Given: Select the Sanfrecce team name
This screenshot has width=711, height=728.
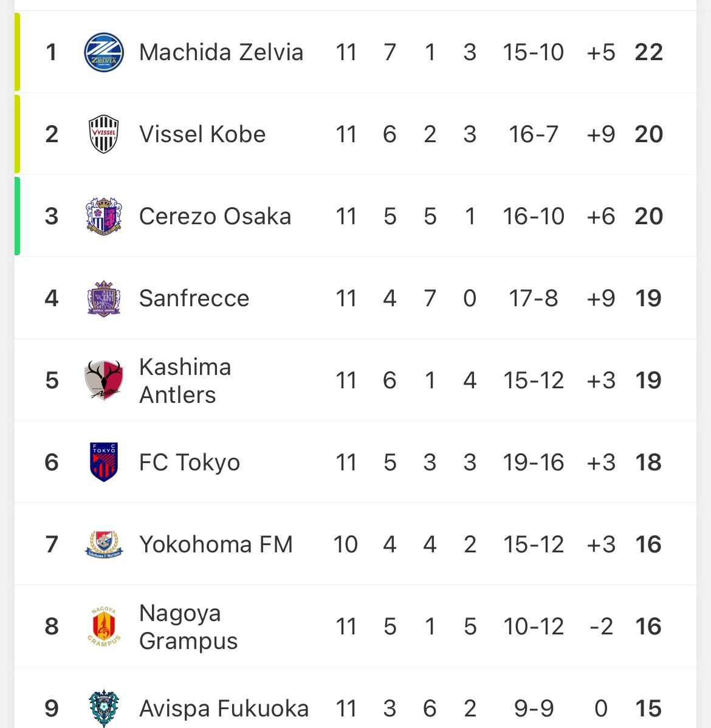Looking at the screenshot, I should tap(194, 298).
